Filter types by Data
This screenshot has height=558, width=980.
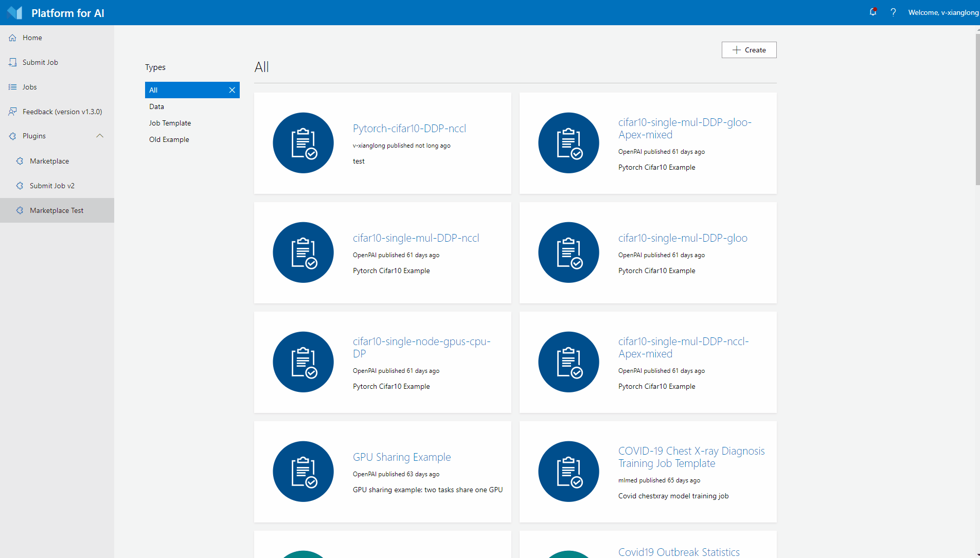[x=192, y=106]
